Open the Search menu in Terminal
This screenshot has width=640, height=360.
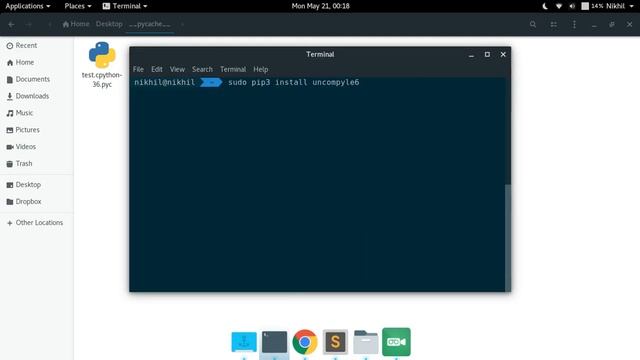pyautogui.click(x=202, y=69)
